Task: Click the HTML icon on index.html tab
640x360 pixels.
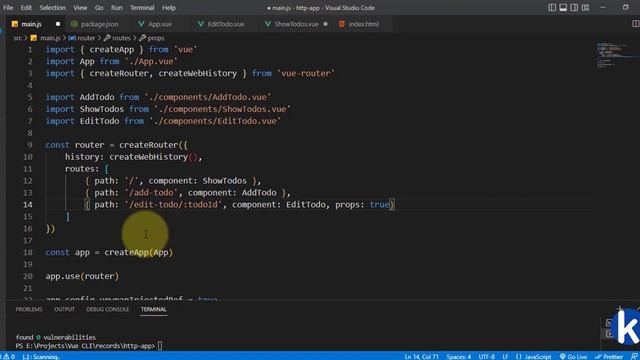Action: [x=342, y=24]
